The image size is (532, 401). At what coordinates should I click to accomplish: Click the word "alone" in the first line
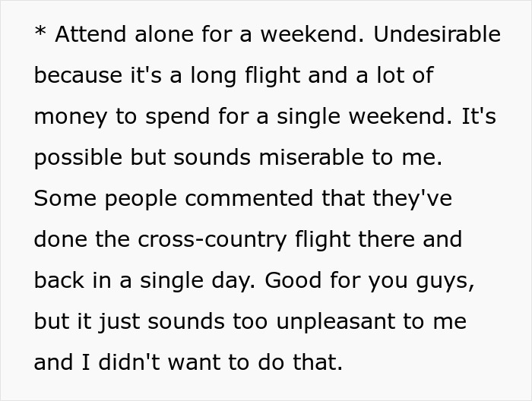(156, 35)
